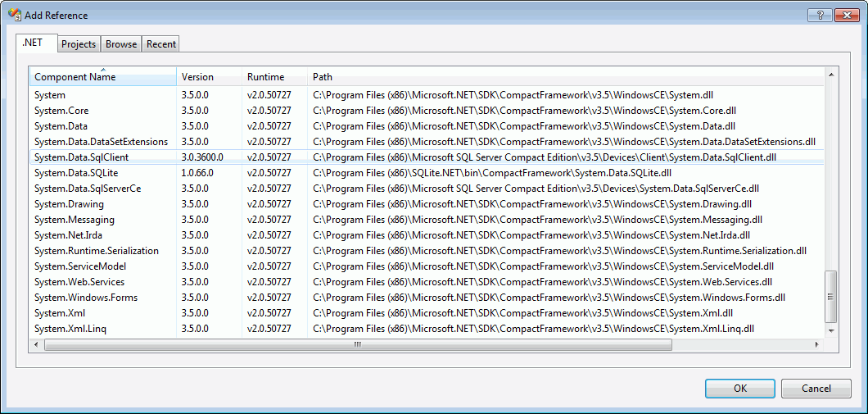Select the System.Net.Irda row

[427, 235]
